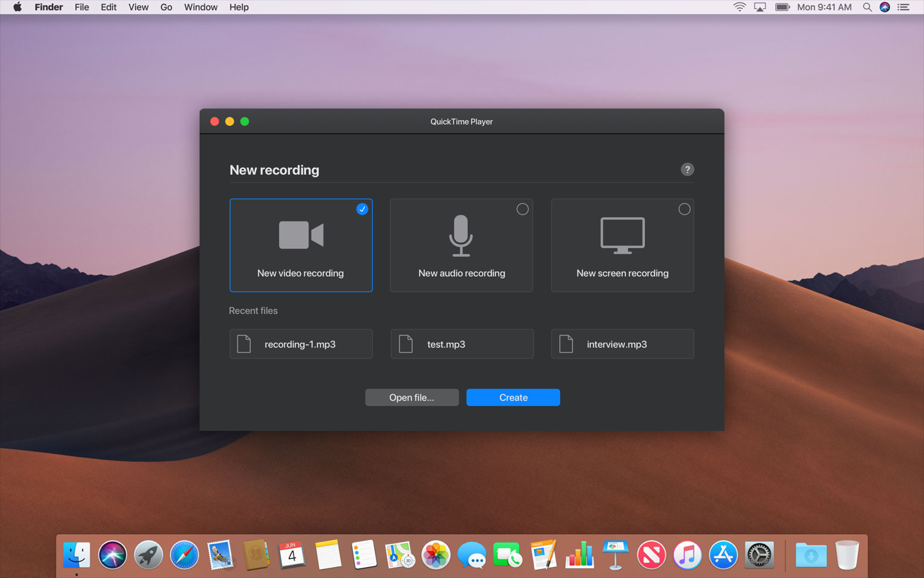Open recent file test.mp3
This screenshot has width=924, height=578.
tap(462, 344)
